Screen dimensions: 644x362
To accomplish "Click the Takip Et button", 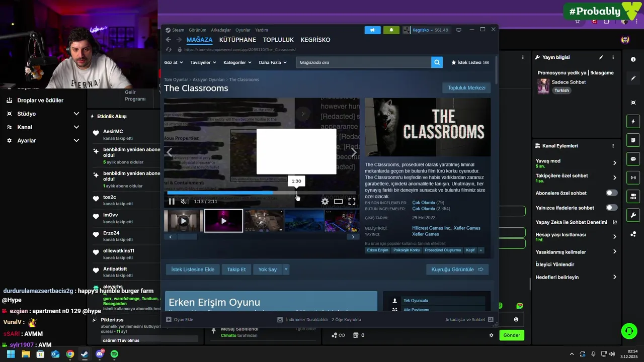I will pyautogui.click(x=236, y=269).
